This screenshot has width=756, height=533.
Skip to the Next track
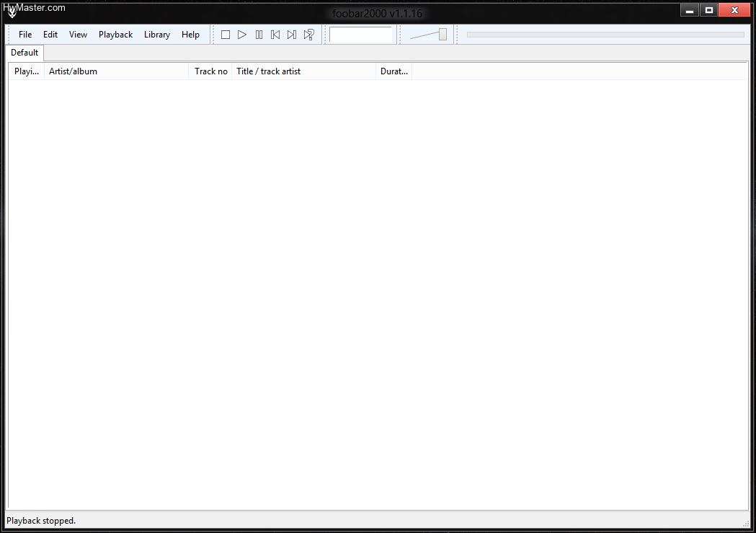pyautogui.click(x=292, y=35)
